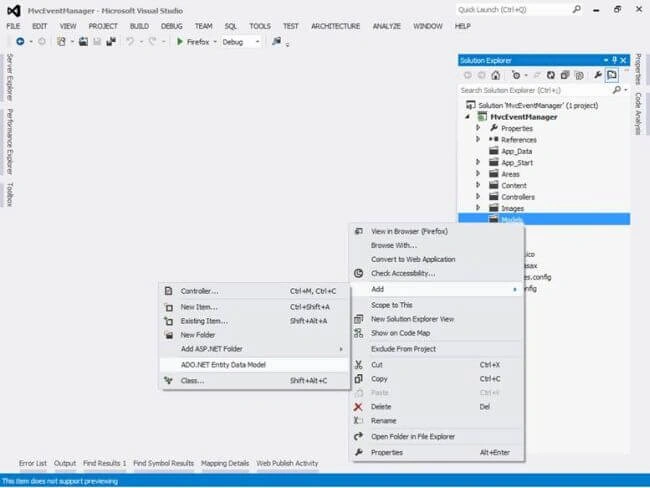Switch to the Output tab
650x488 pixels.
[x=65, y=464]
